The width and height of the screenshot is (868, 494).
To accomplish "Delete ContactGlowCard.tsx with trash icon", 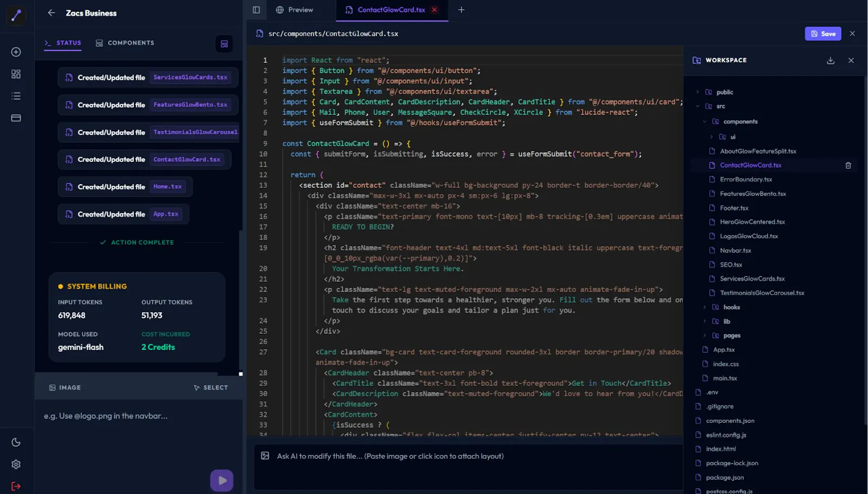I will click(848, 166).
